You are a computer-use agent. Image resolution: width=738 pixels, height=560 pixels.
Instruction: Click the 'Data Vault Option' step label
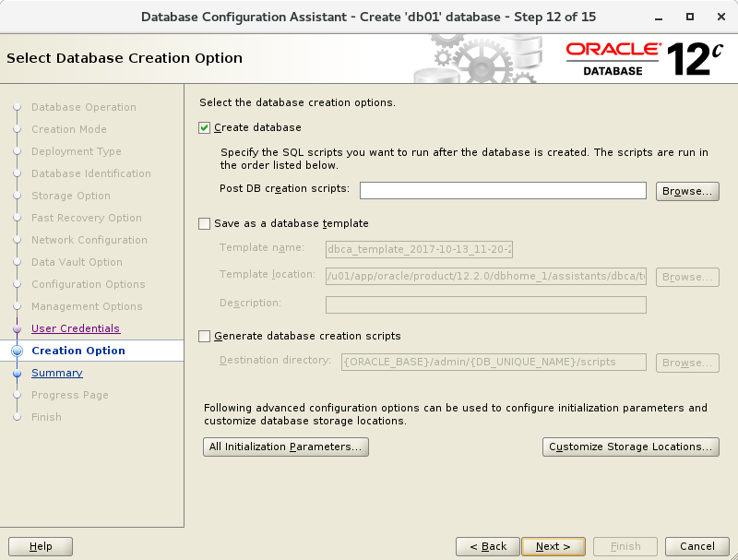tap(77, 262)
